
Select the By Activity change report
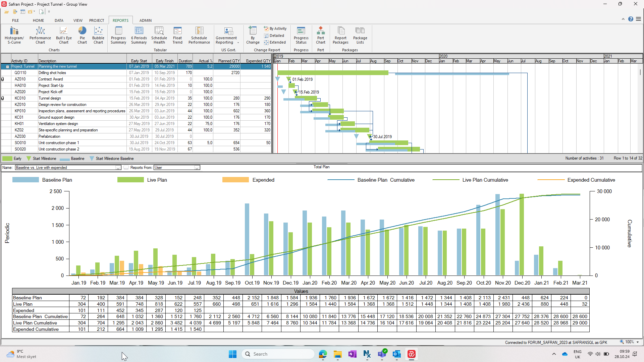(x=275, y=28)
